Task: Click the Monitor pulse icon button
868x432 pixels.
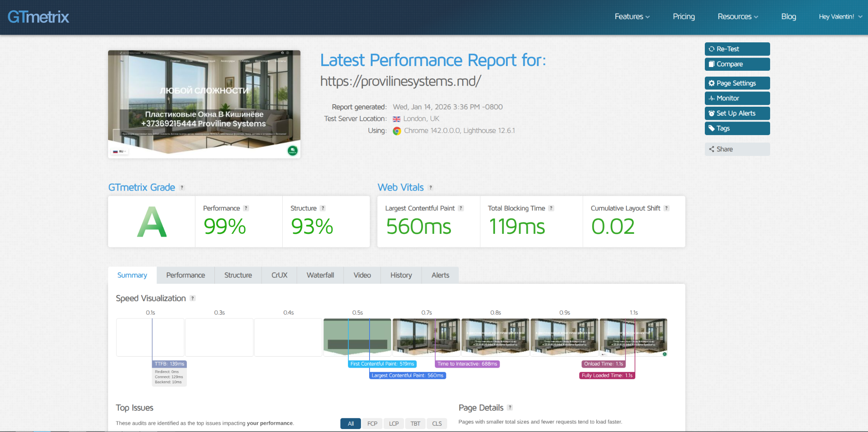Action: pyautogui.click(x=737, y=98)
